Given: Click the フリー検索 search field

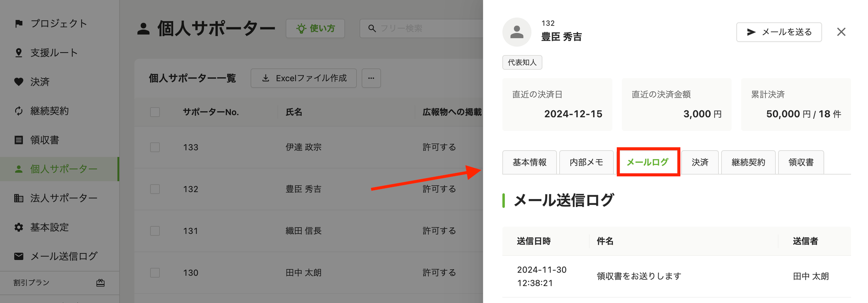Looking at the screenshot, I should [x=422, y=28].
